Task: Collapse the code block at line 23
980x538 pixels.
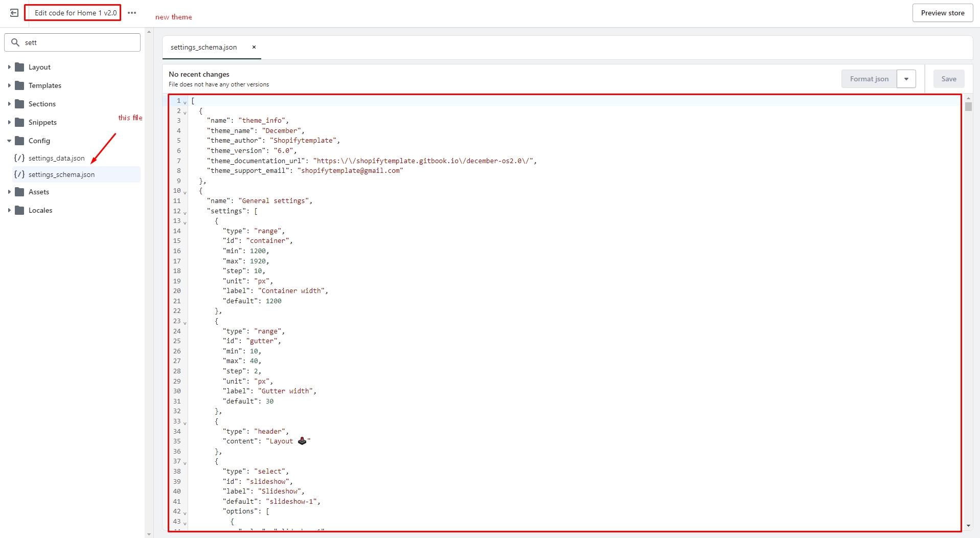Action: [x=185, y=323]
